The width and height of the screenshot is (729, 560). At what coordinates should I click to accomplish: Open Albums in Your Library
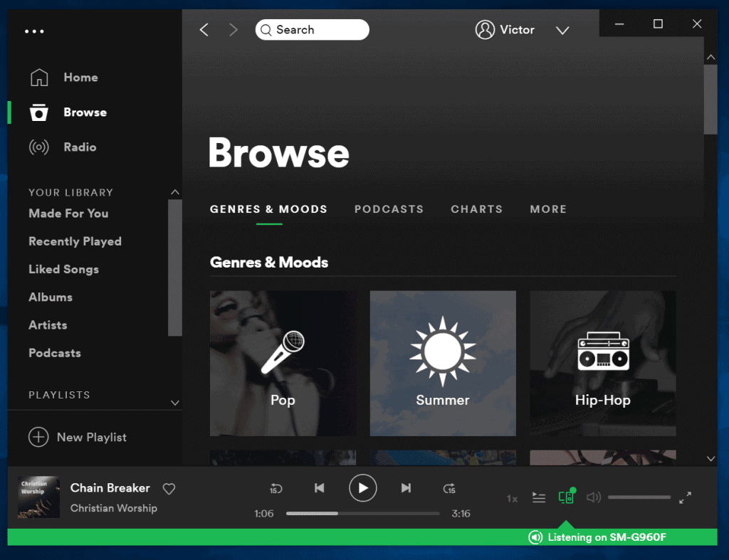tap(51, 297)
